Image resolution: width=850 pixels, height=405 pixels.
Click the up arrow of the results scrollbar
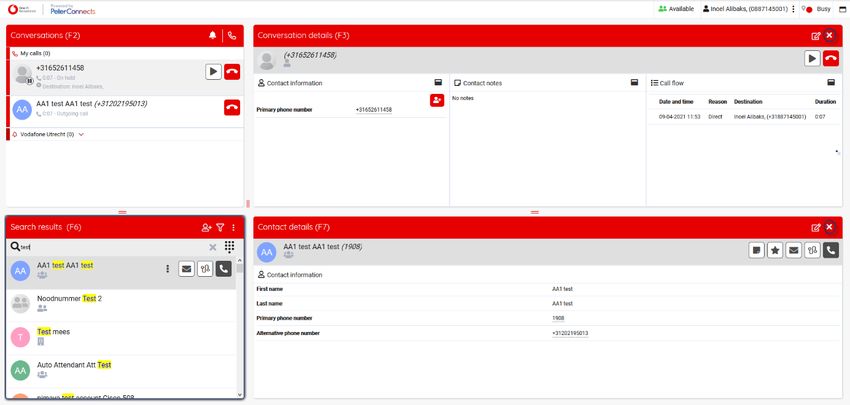pos(240,260)
